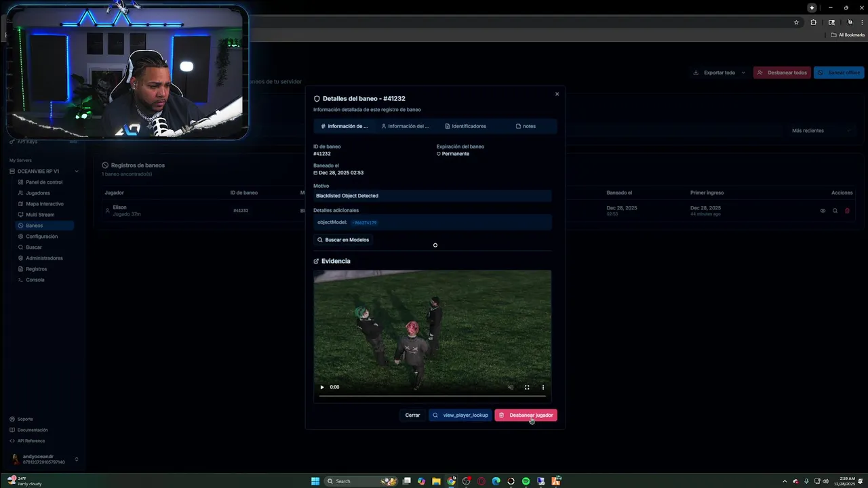View Elison's ban with the eye icon
The image size is (868, 488).
point(823,211)
